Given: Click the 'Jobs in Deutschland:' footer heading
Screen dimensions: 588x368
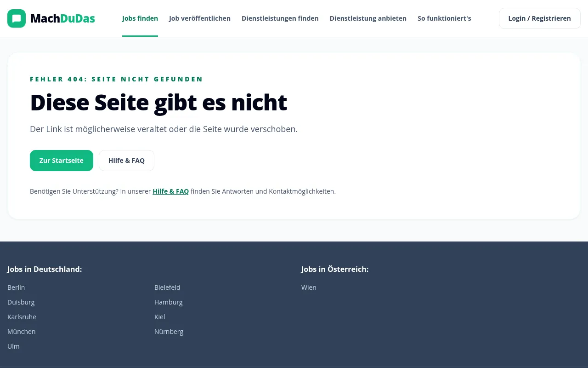Looking at the screenshot, I should (45, 269).
